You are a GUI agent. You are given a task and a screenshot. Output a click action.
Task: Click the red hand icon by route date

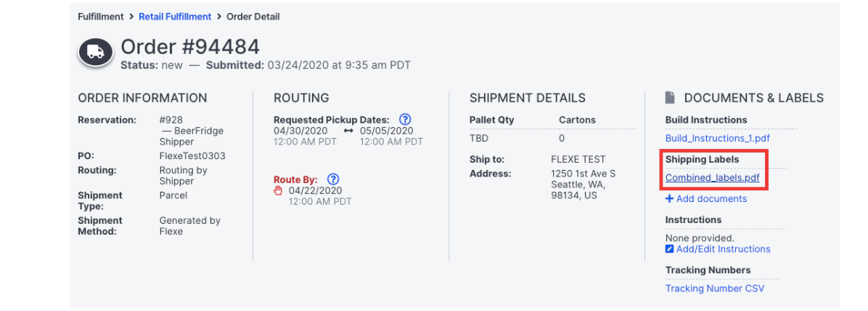tap(278, 190)
